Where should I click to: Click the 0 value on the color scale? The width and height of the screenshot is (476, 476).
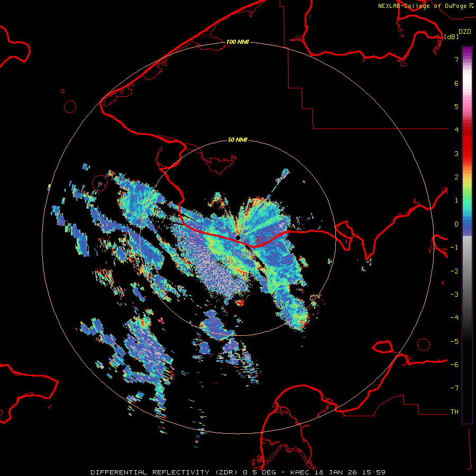(456, 224)
